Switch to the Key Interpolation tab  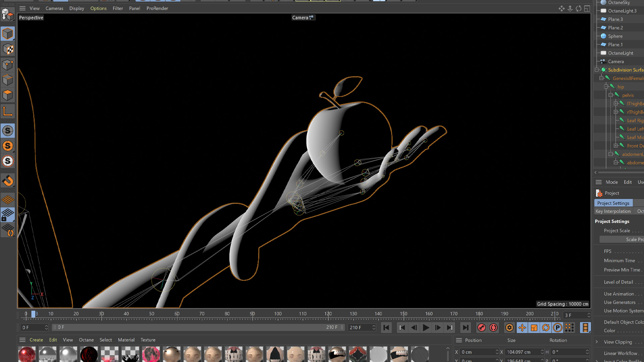click(613, 211)
